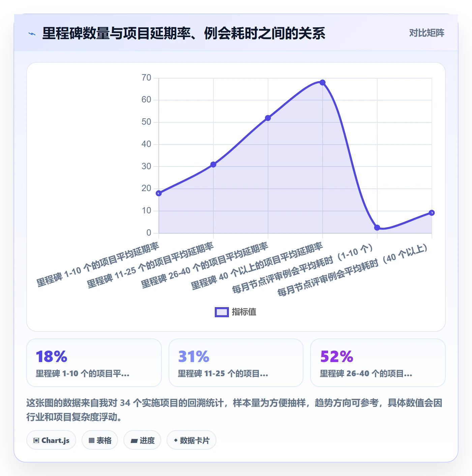The image size is (472, 476).
Task: Click the 指标值 legend label
Action: pos(244,312)
